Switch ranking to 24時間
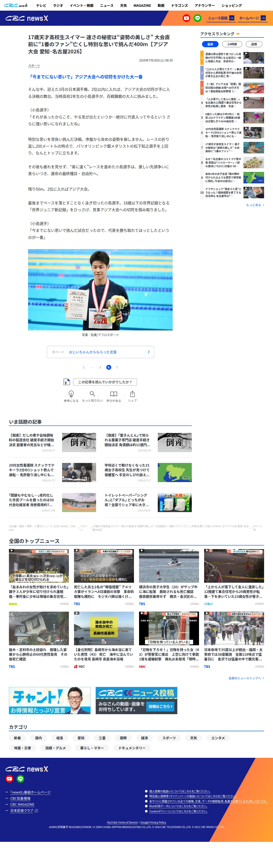 click(x=232, y=44)
